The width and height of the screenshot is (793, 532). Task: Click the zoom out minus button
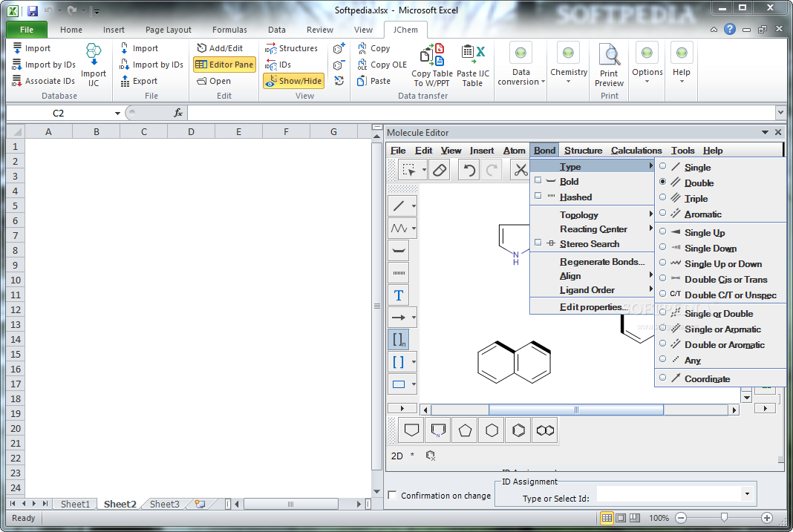click(x=681, y=518)
